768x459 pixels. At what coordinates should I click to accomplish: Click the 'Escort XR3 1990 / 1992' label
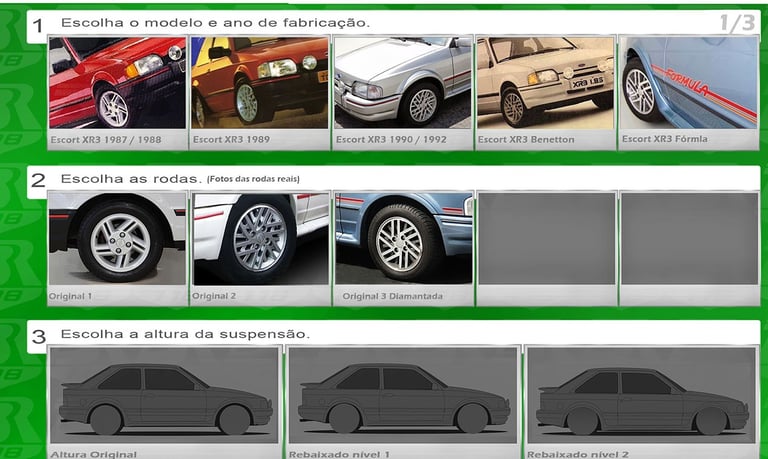(x=391, y=140)
